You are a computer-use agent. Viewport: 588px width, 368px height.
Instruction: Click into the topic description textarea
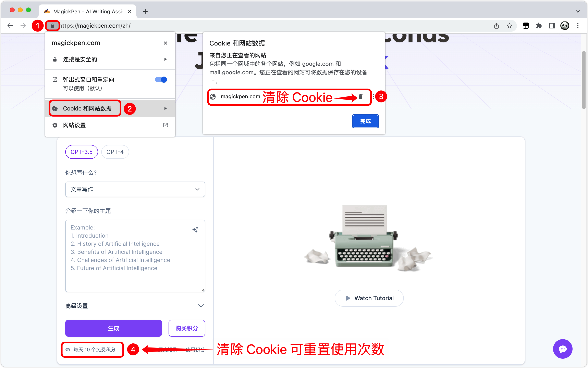(x=135, y=256)
